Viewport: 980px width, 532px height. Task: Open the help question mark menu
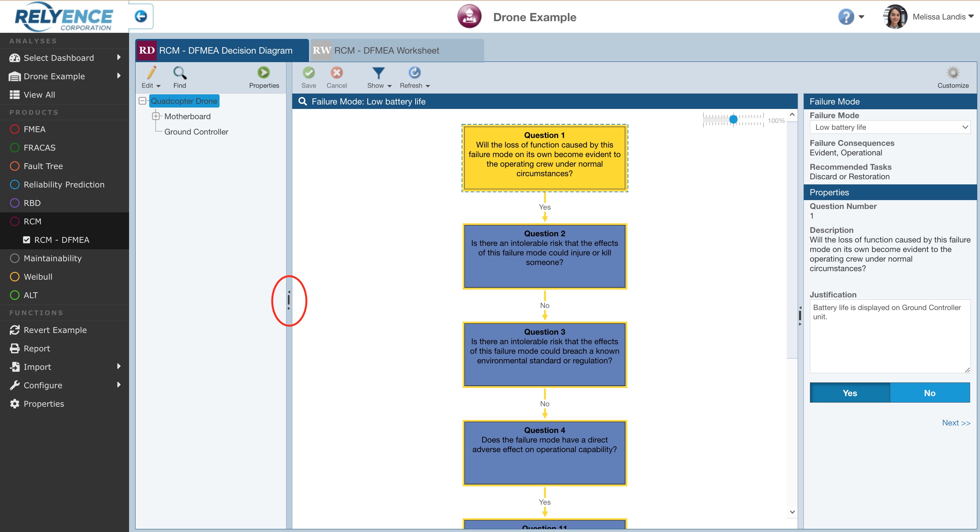(x=846, y=17)
